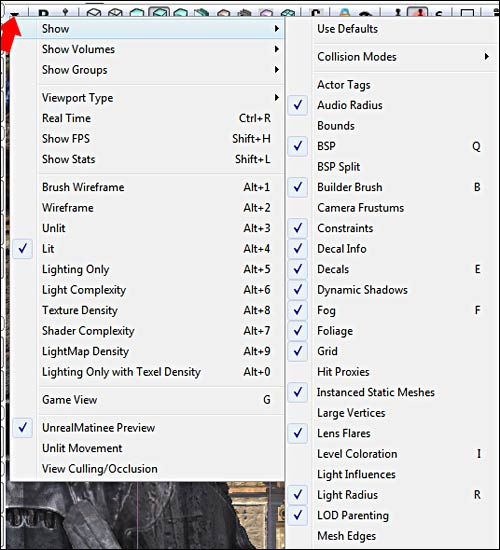500x550 pixels.
Task: Uncheck the Audio Radius show flag
Action: pyautogui.click(x=393, y=105)
